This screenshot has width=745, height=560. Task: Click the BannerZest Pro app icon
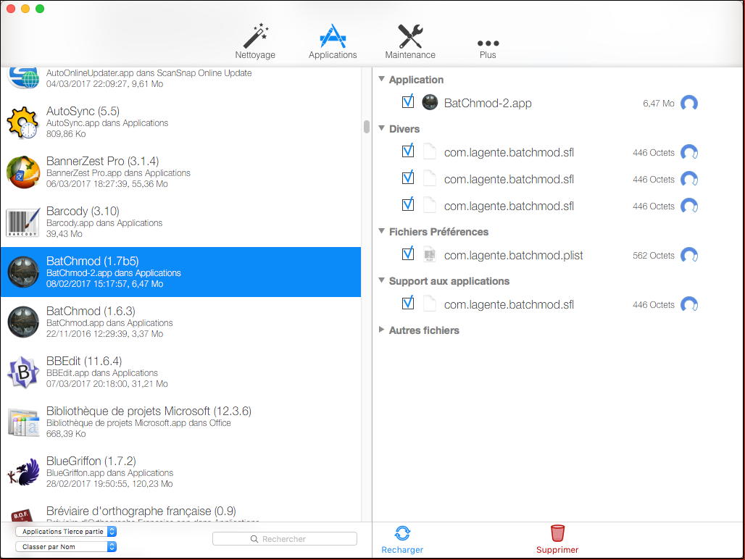click(x=22, y=172)
